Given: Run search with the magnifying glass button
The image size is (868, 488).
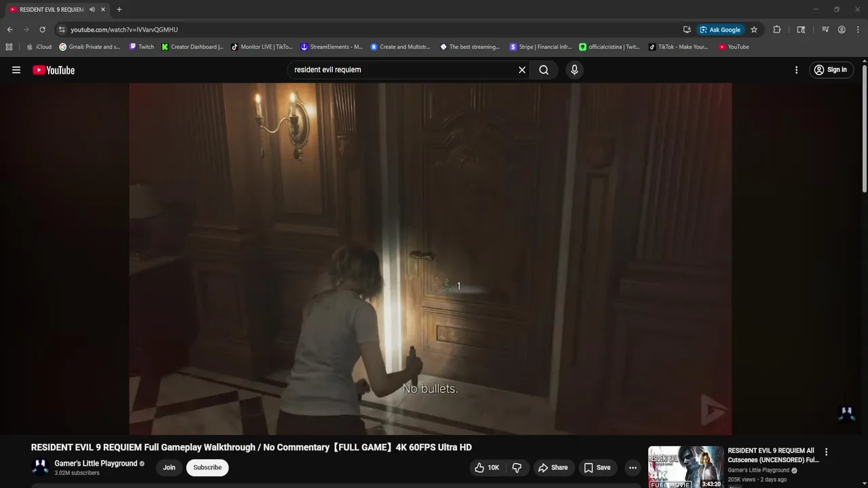Looking at the screenshot, I should 544,70.
